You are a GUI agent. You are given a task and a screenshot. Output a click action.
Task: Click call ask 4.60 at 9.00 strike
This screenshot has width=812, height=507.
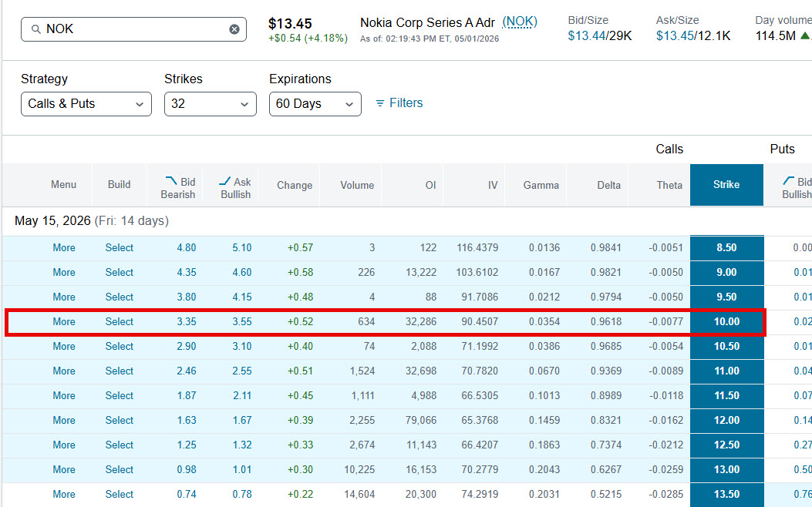click(242, 273)
